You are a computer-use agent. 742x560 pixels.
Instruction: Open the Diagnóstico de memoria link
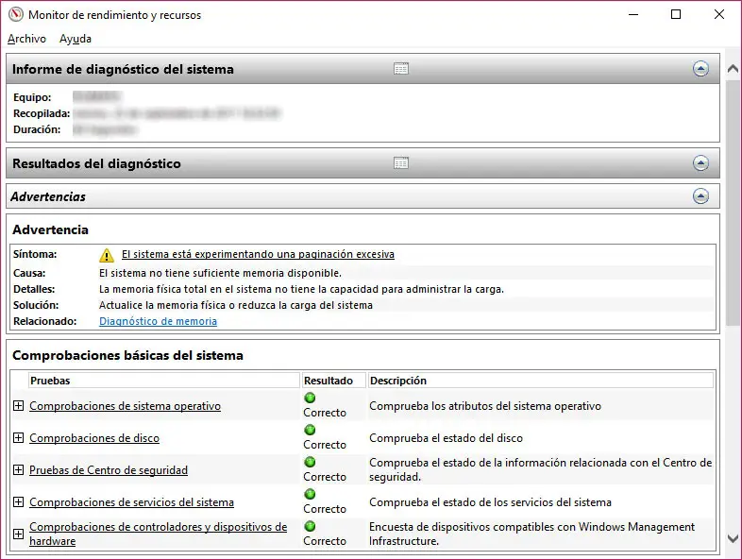158,321
